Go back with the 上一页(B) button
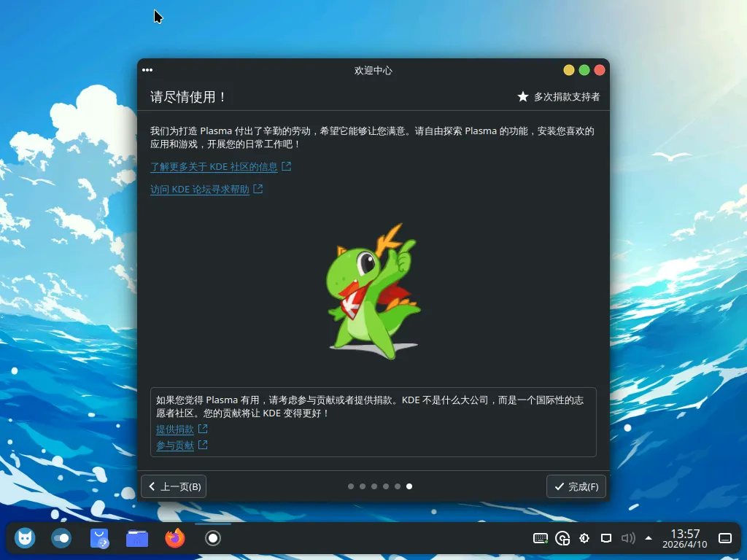The height and width of the screenshot is (560, 747). pyautogui.click(x=174, y=486)
